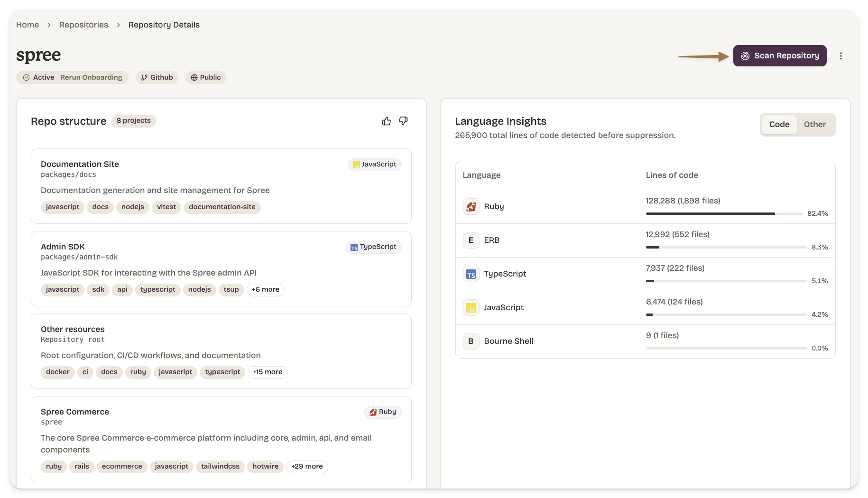The height and width of the screenshot is (498, 868).
Task: Click the api tag on Admin SDK
Action: pyautogui.click(x=122, y=290)
